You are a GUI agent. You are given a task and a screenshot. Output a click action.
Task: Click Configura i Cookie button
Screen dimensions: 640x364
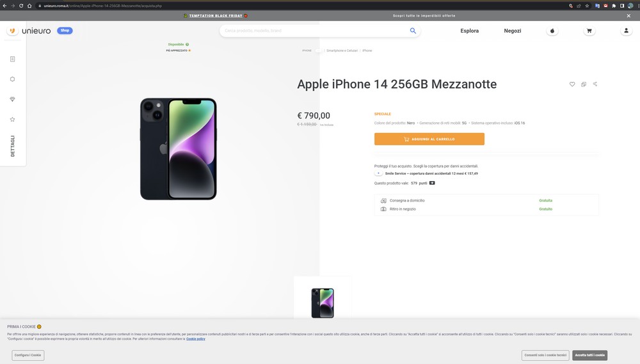(x=28, y=355)
